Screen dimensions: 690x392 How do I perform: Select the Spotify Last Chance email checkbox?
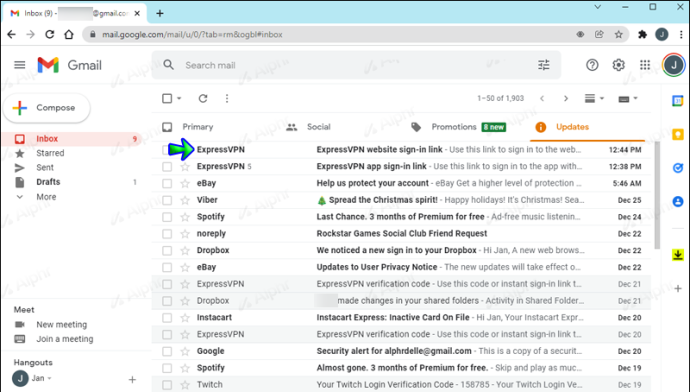tap(167, 217)
